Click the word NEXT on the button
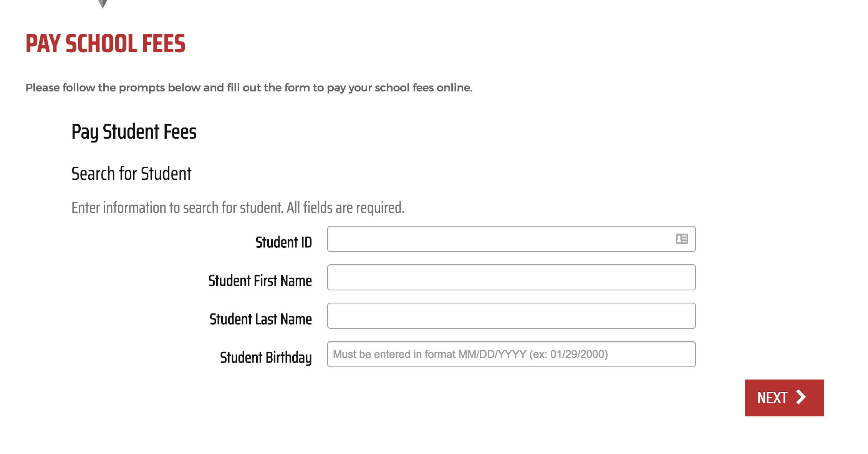Image resolution: width=868 pixels, height=454 pixels. (x=772, y=398)
